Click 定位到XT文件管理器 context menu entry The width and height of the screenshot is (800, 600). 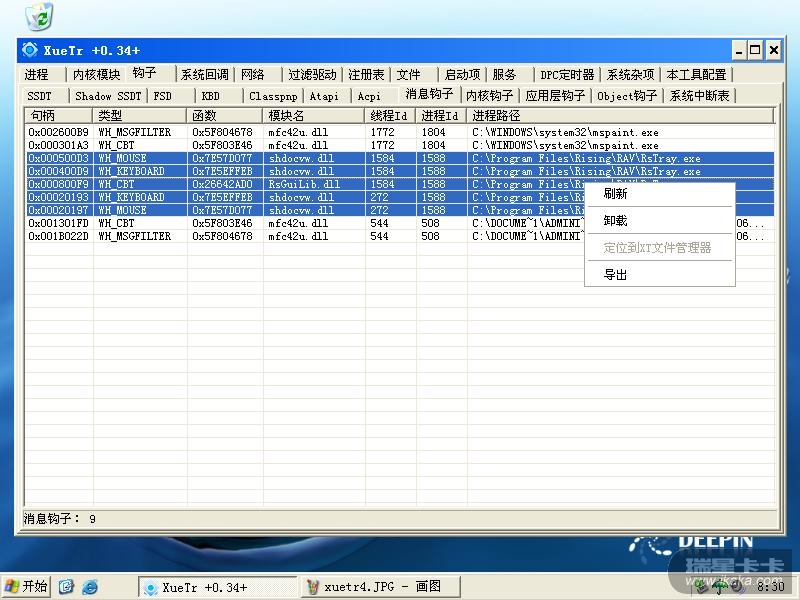[x=659, y=248]
